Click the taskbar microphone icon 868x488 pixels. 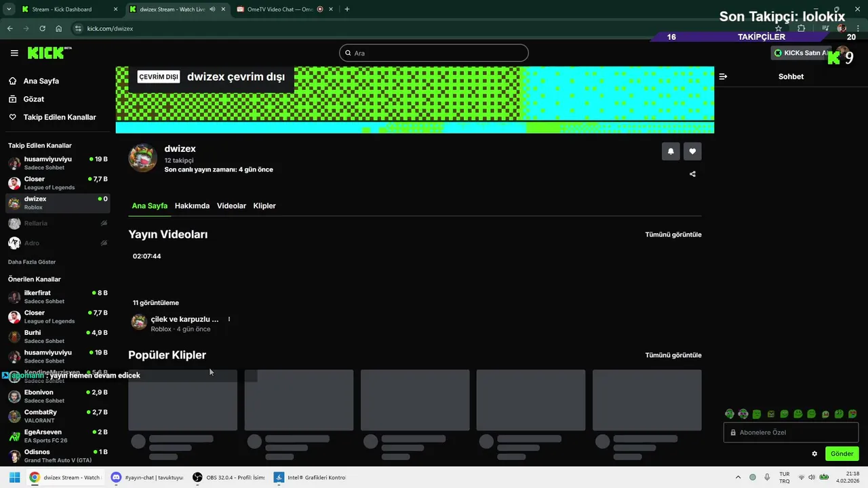[767, 477]
